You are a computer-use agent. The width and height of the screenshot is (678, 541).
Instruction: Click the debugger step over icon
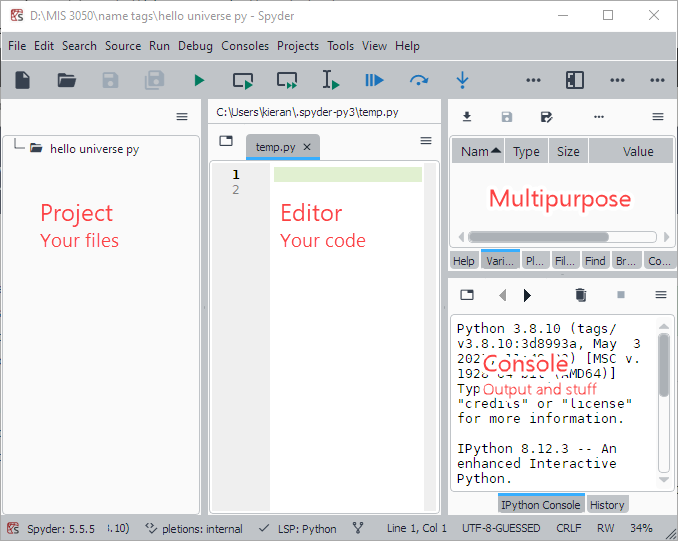pos(419,80)
